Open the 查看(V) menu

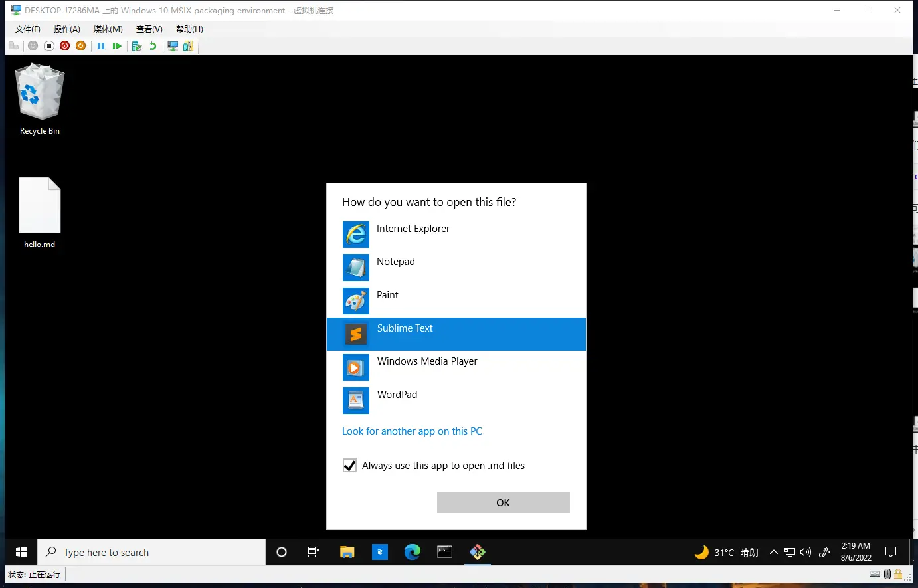(149, 29)
